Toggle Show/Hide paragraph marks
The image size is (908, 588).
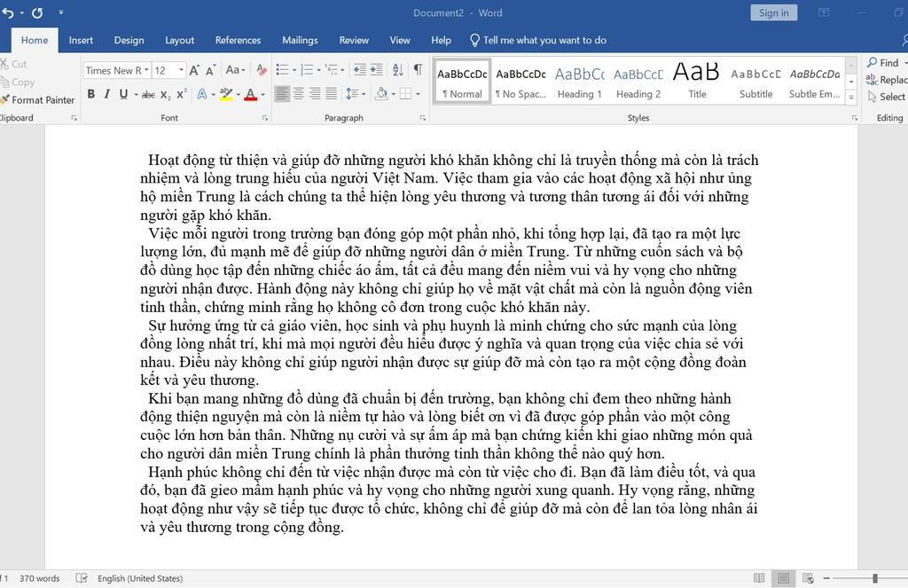point(418,70)
